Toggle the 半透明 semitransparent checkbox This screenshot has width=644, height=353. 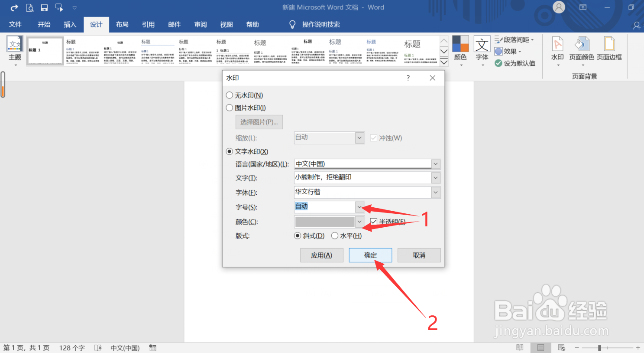374,222
